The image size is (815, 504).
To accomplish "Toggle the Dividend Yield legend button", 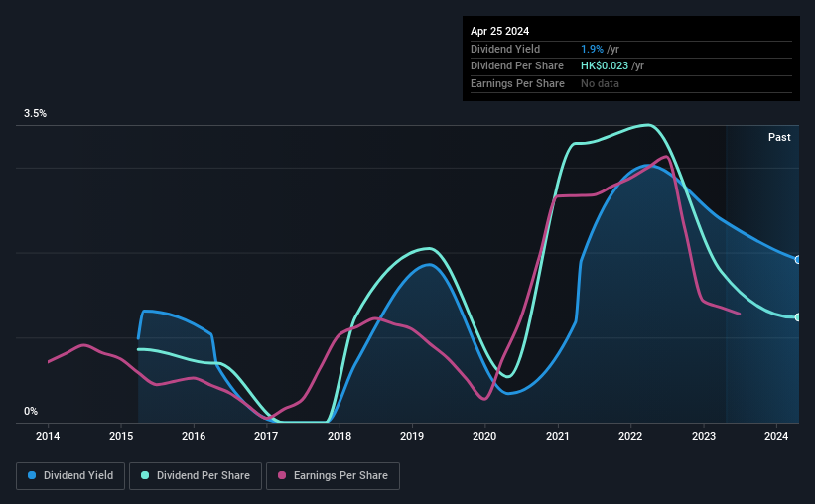I will pyautogui.click(x=70, y=476).
